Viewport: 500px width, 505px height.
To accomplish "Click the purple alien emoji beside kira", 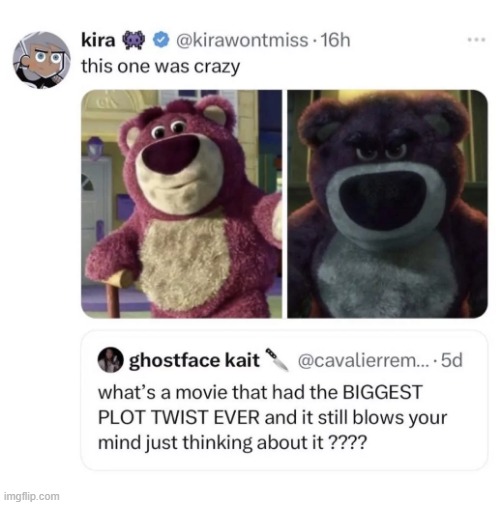I will [134, 41].
